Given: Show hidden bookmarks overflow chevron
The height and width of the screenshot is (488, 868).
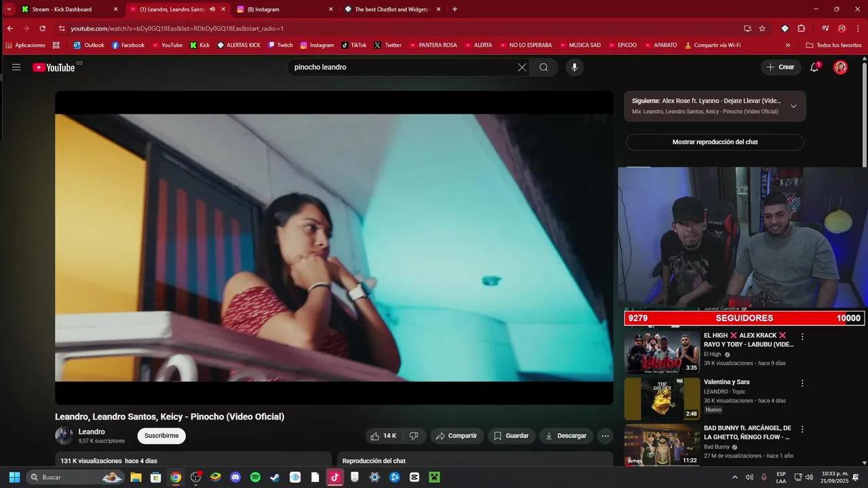Looking at the screenshot, I should coord(787,45).
